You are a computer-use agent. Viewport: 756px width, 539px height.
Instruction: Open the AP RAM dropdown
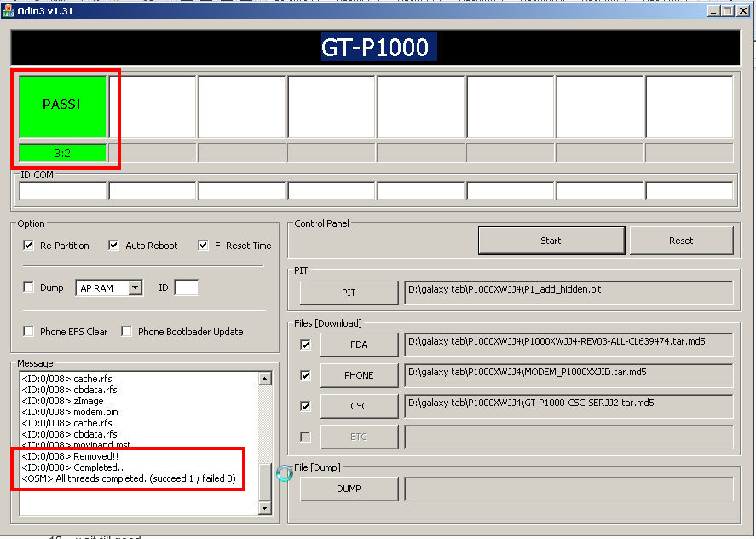(136, 287)
